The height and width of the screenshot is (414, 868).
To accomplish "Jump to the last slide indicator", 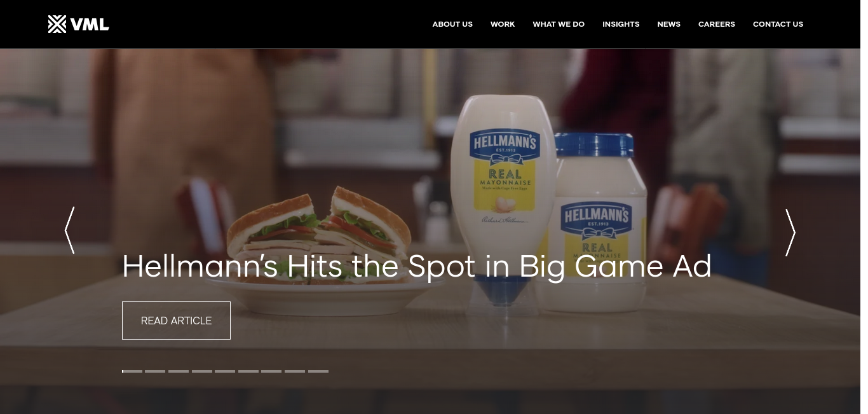I will [318, 371].
